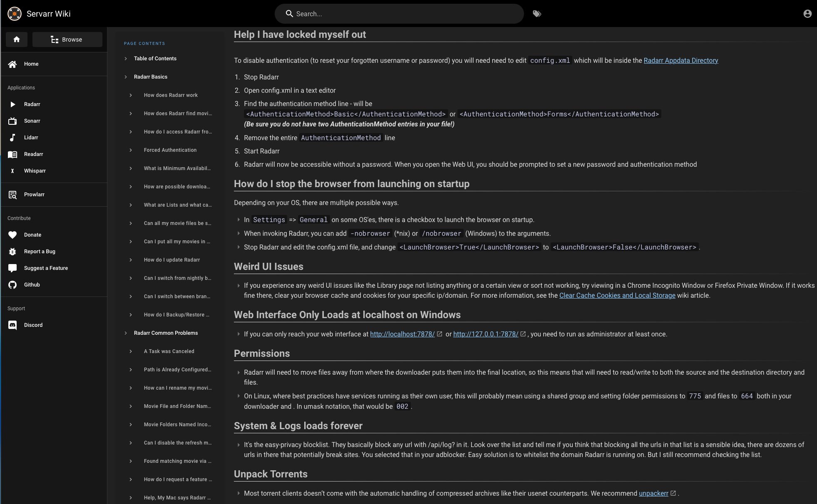817x504 pixels.
Task: Expand chevron beside Path is Already Configured
Action: coord(131,370)
